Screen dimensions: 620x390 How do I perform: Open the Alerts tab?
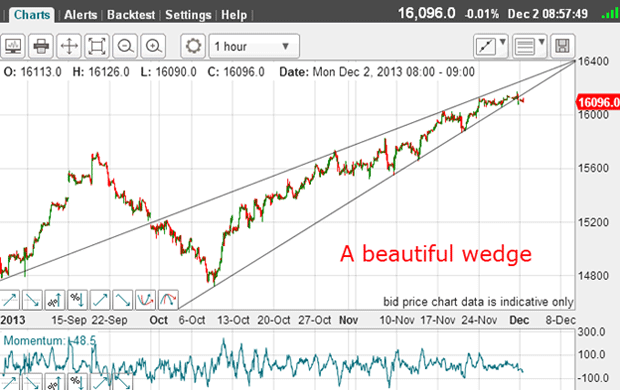[81, 15]
